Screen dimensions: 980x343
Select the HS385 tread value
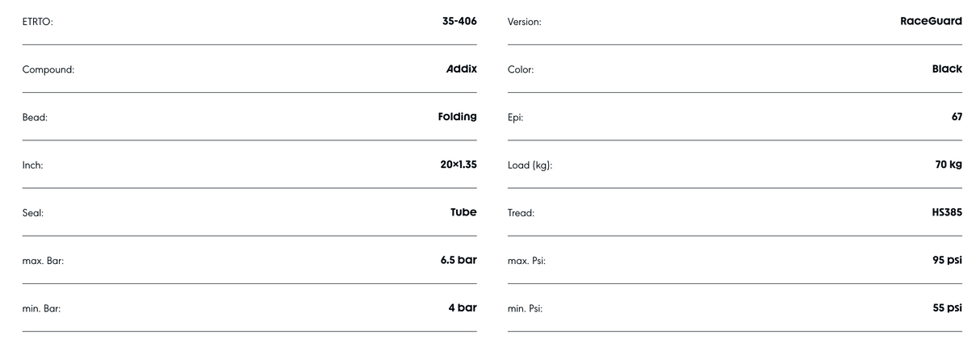(x=947, y=212)
